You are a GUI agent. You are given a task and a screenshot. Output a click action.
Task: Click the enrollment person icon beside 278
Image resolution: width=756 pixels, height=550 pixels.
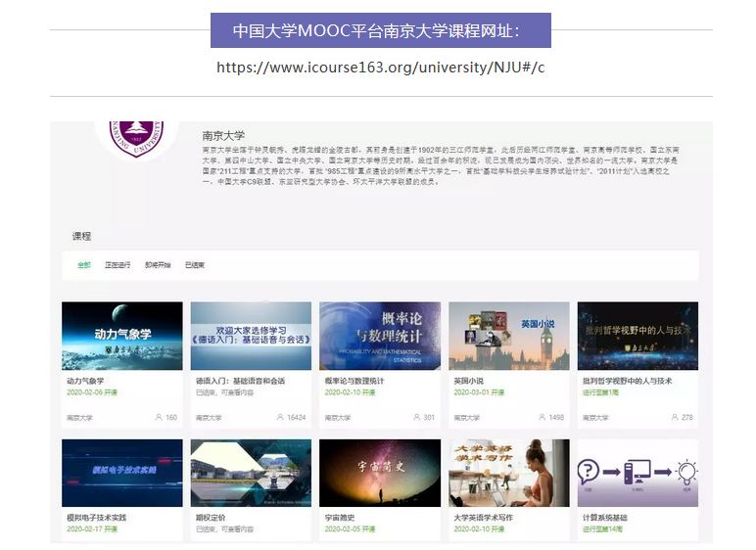[x=675, y=417]
